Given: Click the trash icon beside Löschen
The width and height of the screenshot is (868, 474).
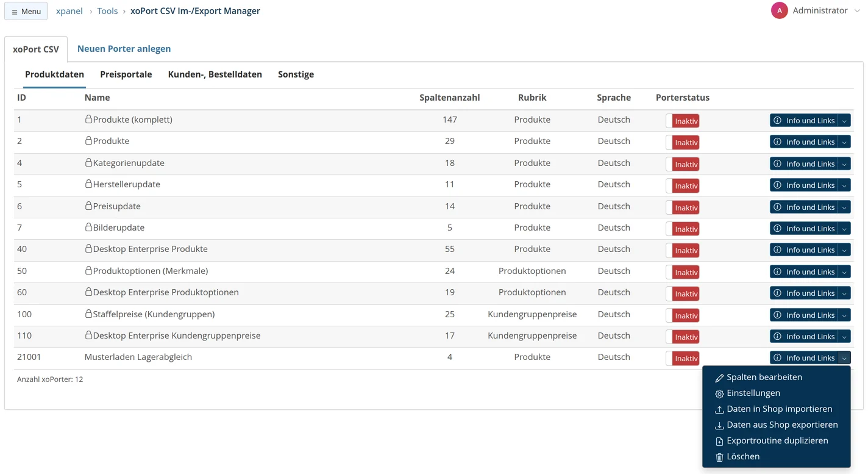Looking at the screenshot, I should coord(719,457).
